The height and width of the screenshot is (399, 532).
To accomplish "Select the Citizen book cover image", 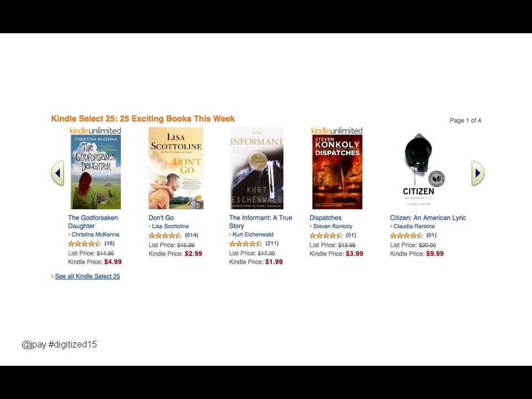I will tap(420, 170).
